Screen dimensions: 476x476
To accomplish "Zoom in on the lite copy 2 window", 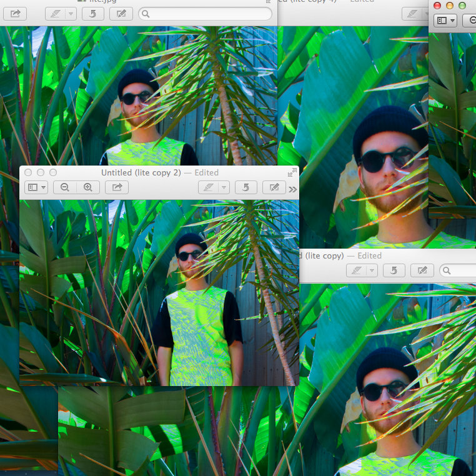I will coord(88,187).
